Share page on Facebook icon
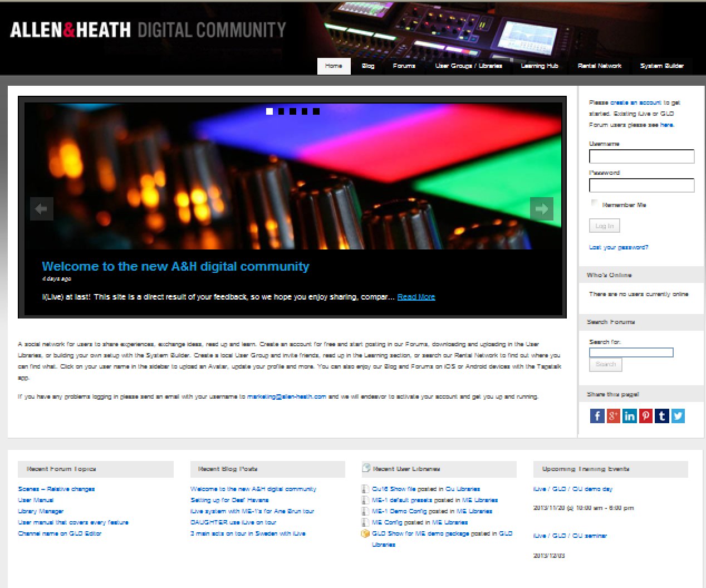706x588 pixels. (597, 416)
